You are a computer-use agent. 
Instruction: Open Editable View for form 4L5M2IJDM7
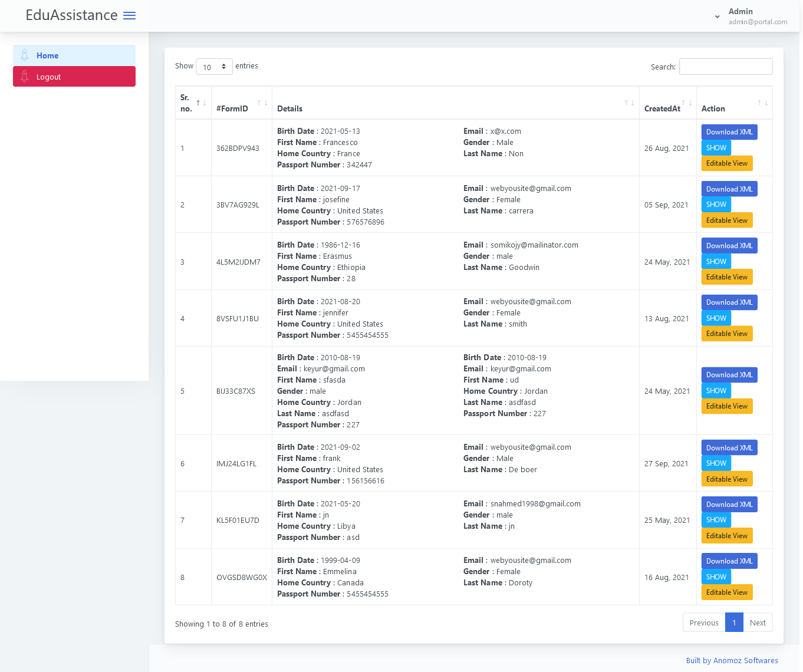click(726, 277)
